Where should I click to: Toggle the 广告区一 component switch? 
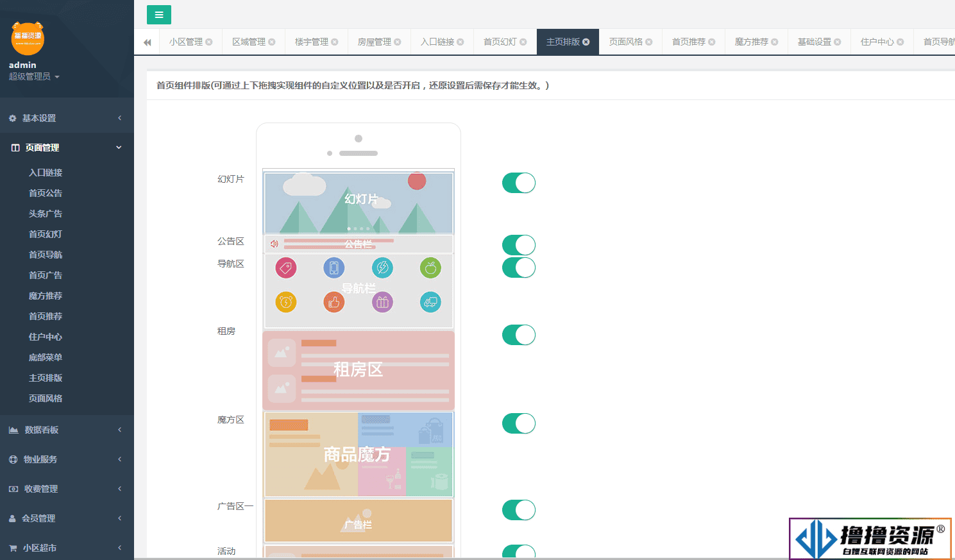coord(519,510)
